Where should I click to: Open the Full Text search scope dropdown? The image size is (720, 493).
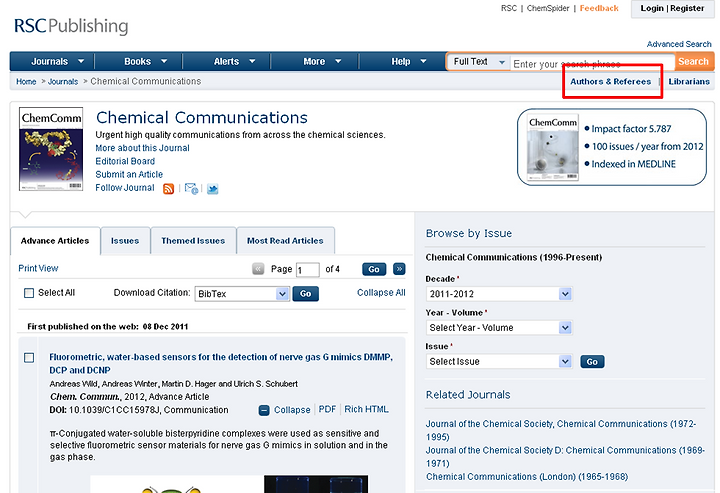[x=479, y=62]
